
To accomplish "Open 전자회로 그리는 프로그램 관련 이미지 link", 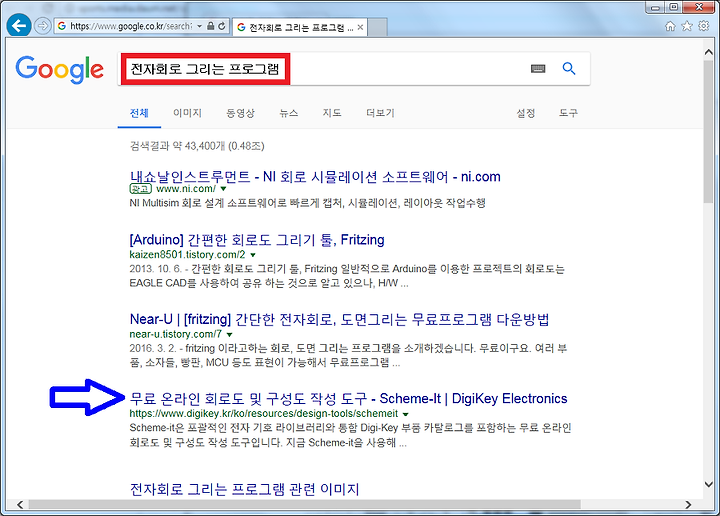I will 244,489.
